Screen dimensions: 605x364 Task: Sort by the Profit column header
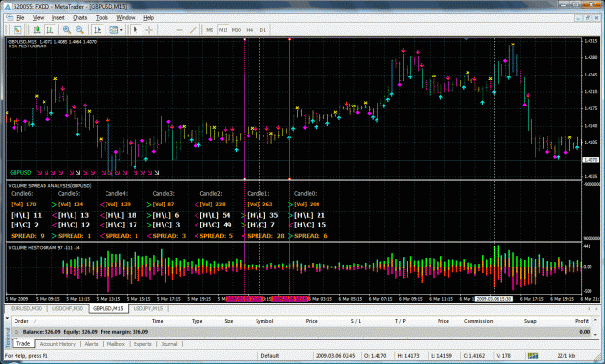coord(582,321)
